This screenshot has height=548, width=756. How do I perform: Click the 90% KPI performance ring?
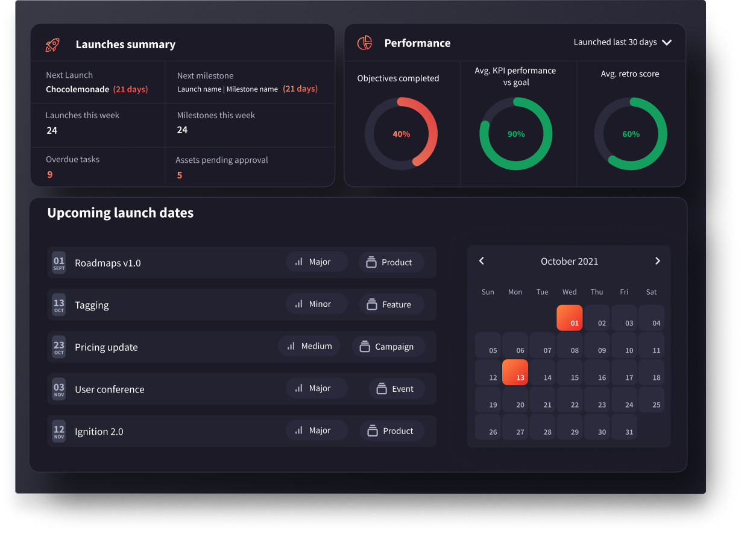click(515, 133)
